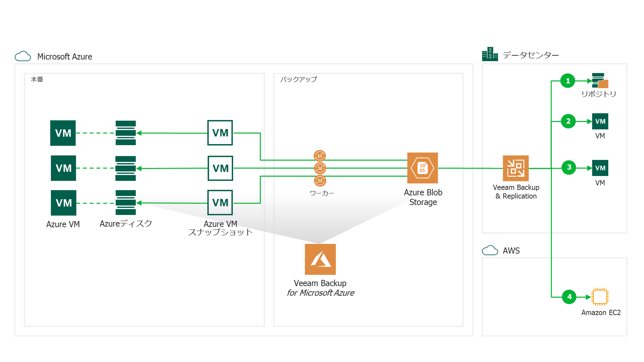
Task: Click the "Azure VM" label under the solid VM icons
Action: coord(63,224)
